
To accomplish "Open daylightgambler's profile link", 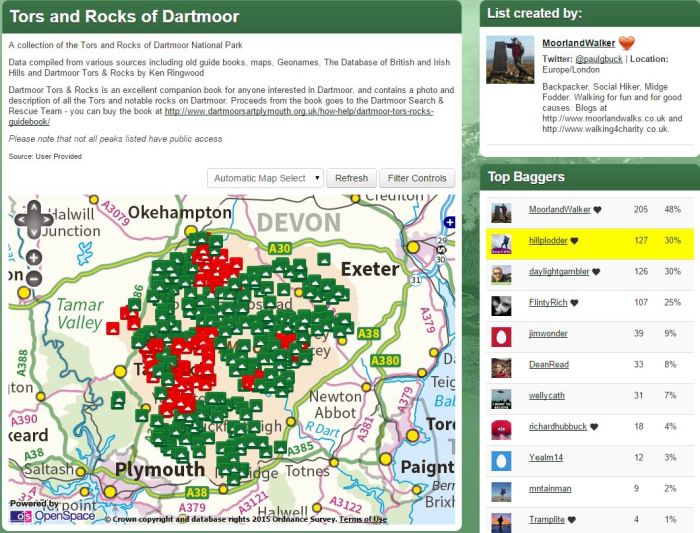I will pyautogui.click(x=559, y=272).
